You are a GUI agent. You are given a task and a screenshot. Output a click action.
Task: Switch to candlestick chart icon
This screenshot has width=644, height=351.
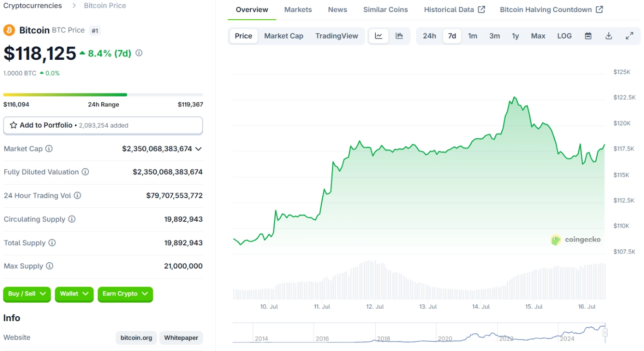tap(399, 36)
